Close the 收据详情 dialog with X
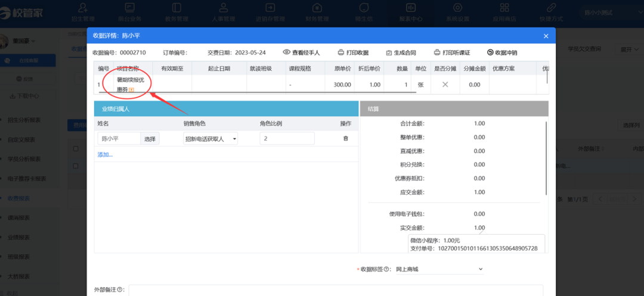Viewport: 644px width, 296px height. (546, 36)
